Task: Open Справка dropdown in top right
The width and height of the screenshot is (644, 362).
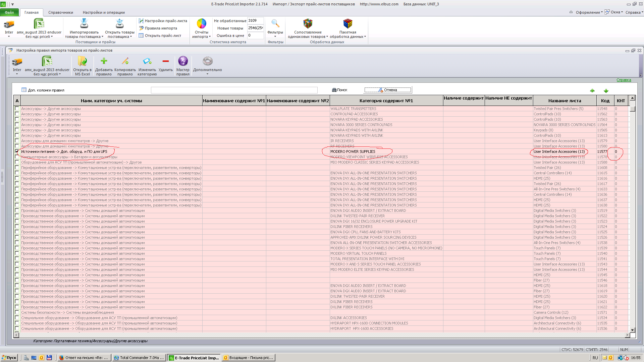Action: [634, 12]
